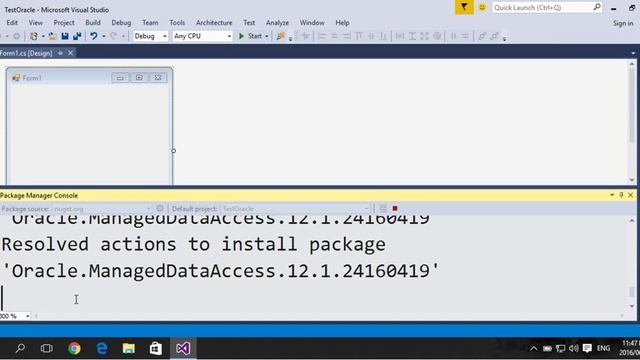Show hidden system tray icons chevron
The height and width of the screenshot is (360, 640).
click(533, 348)
